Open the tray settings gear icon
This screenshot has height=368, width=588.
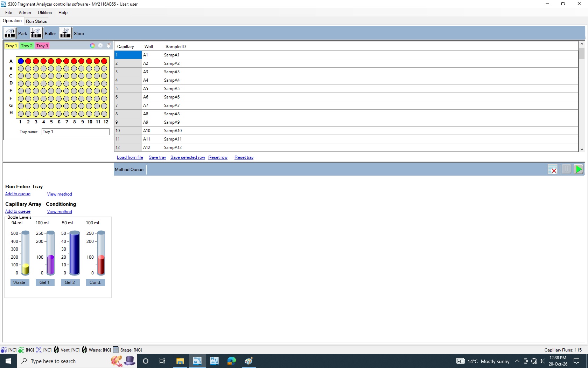click(100, 46)
